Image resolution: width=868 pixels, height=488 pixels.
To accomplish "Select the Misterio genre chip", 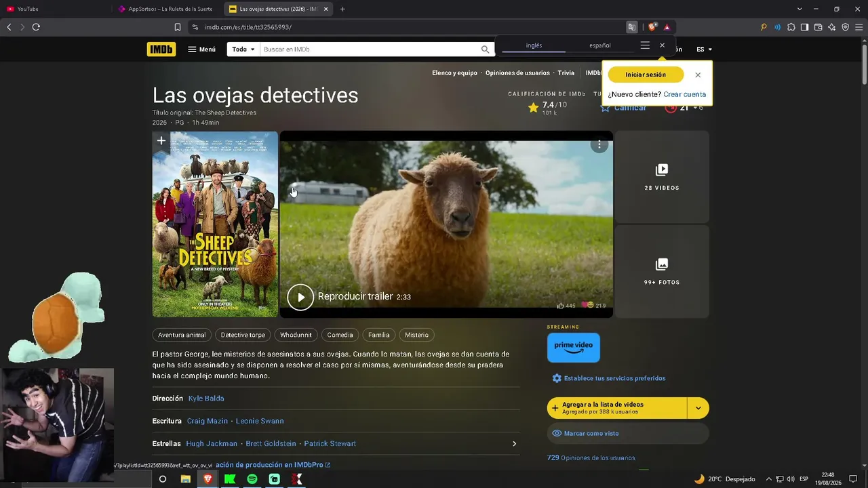I will coord(416,335).
